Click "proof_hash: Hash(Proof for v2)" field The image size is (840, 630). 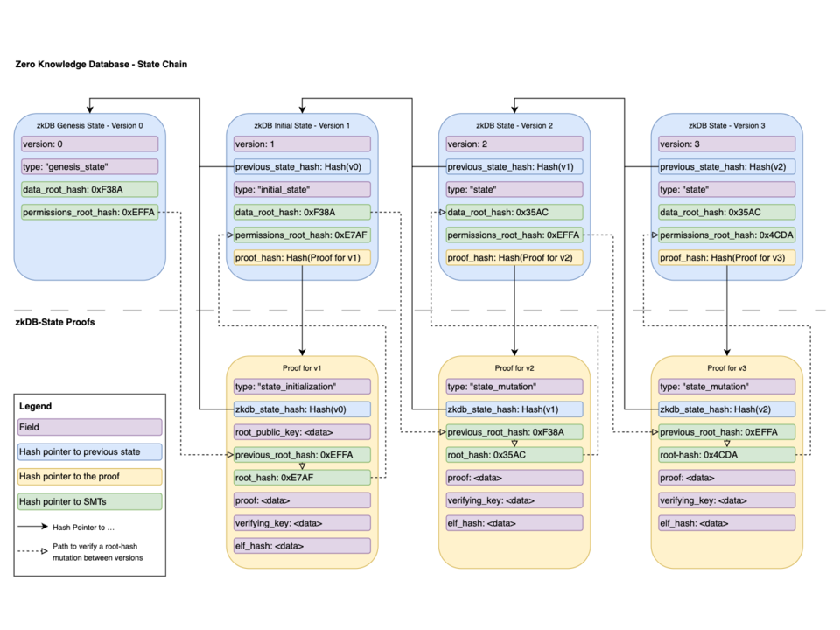(x=514, y=257)
